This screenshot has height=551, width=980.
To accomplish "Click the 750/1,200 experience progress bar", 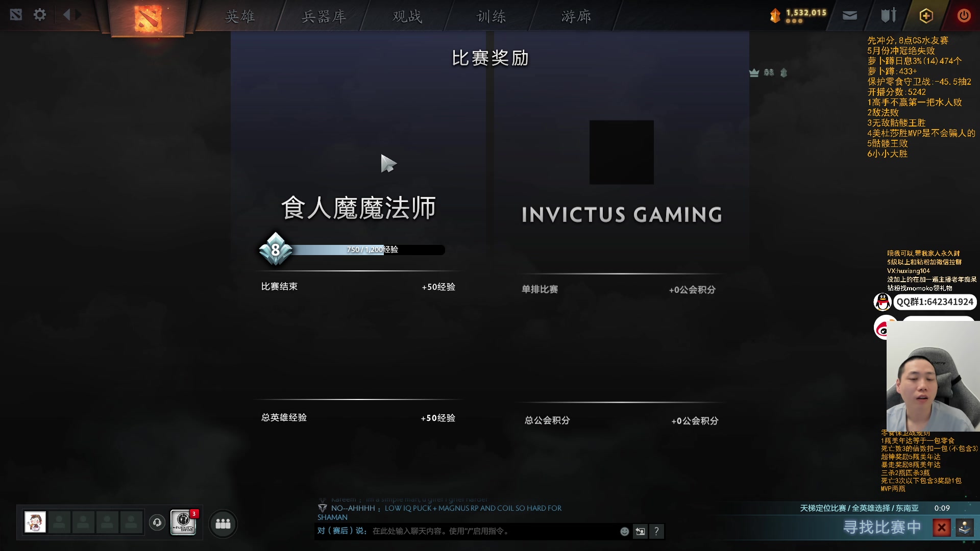I will 367,249.
